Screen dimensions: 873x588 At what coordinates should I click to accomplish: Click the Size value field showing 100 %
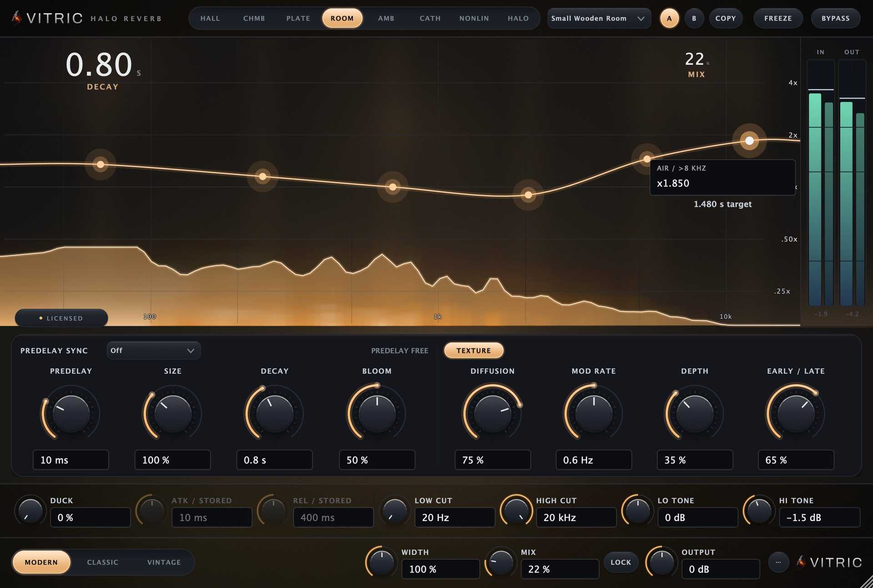point(173,460)
